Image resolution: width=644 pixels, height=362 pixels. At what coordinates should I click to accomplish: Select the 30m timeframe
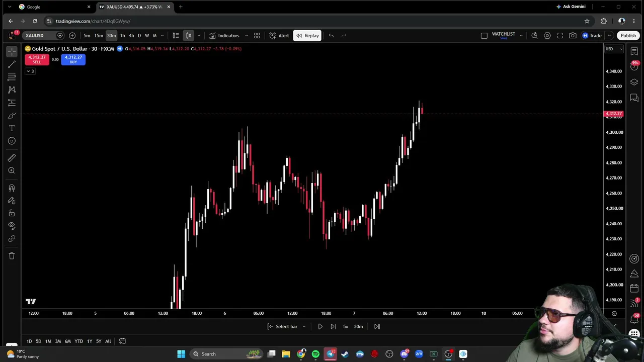pos(111,36)
